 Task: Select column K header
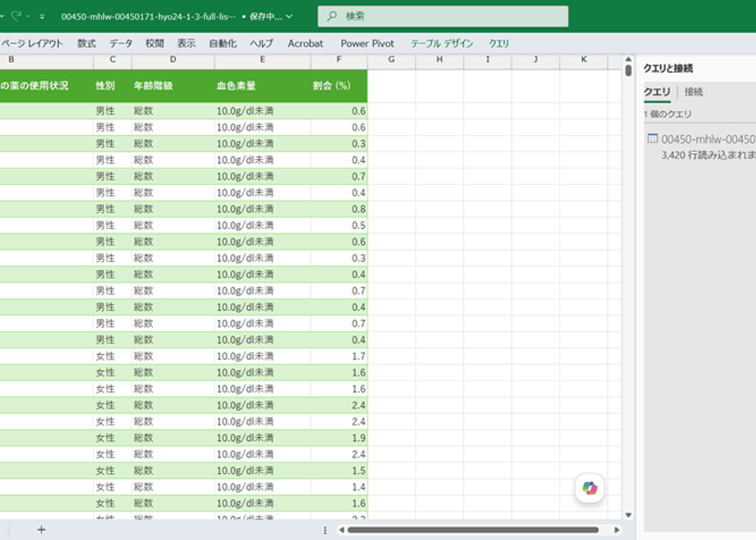point(584,60)
